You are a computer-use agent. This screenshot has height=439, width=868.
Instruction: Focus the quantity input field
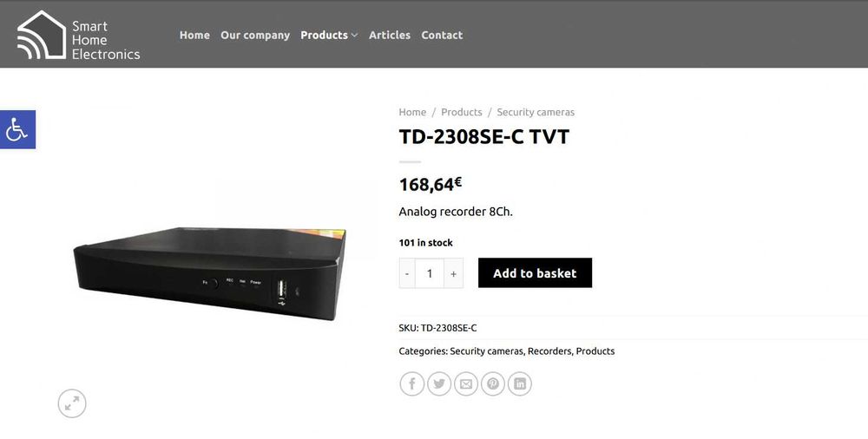[x=430, y=273]
